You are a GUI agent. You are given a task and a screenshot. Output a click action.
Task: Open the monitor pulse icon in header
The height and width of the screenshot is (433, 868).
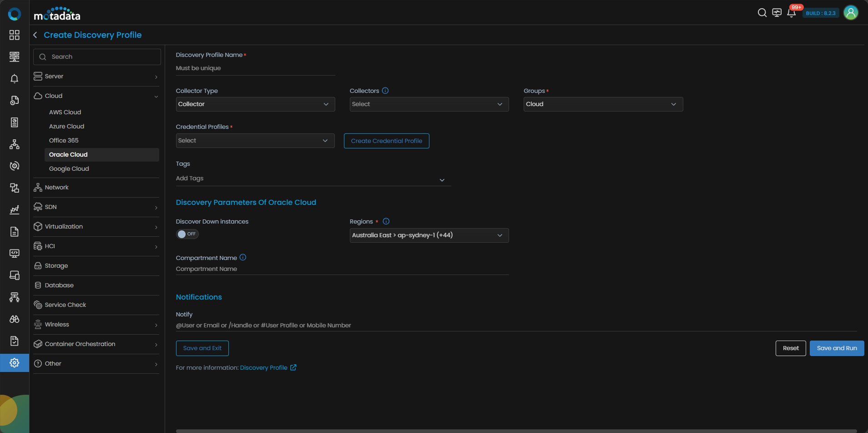click(x=777, y=13)
